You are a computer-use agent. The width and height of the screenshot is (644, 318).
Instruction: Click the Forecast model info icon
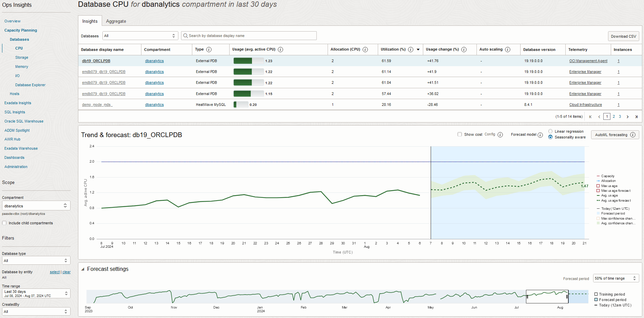point(541,135)
